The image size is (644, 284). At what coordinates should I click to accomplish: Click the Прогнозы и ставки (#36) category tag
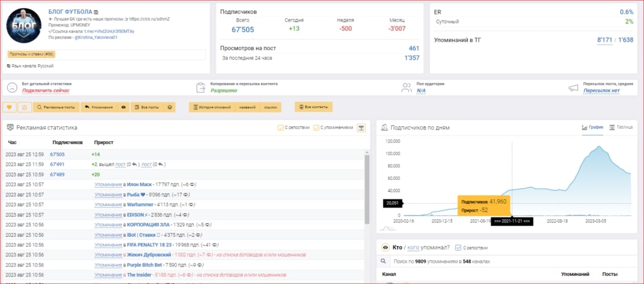[x=31, y=54]
